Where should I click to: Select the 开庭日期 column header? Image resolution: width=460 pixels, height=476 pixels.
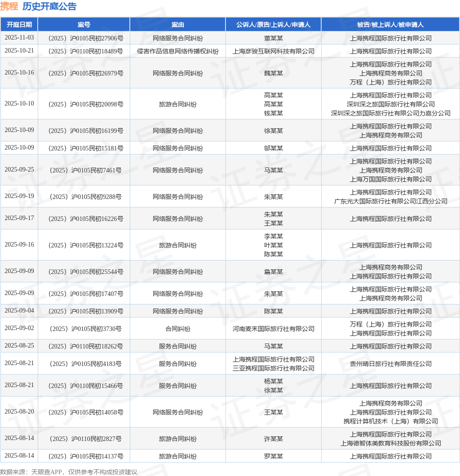coord(19,25)
